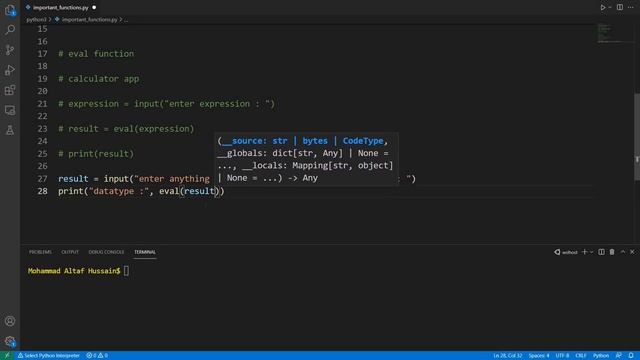Screen dimensions: 640x360
Task: Maximize the panel size with chevron
Action: (622, 252)
